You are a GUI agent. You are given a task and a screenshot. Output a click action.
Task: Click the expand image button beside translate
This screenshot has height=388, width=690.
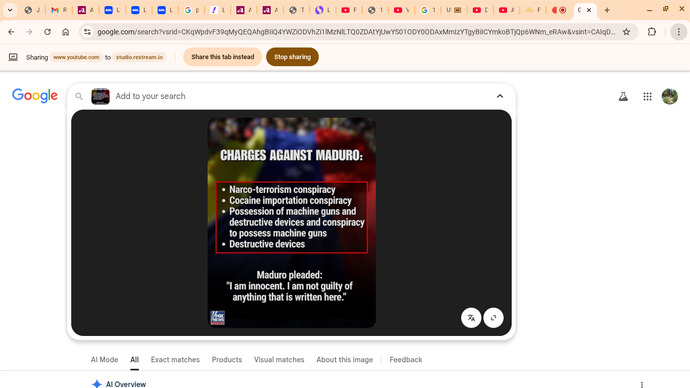(x=493, y=318)
